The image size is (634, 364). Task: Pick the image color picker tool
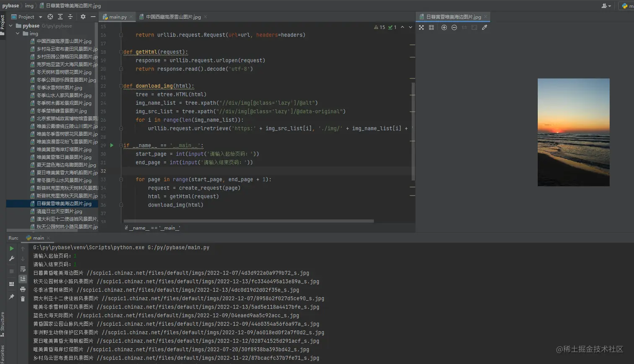[x=485, y=27]
